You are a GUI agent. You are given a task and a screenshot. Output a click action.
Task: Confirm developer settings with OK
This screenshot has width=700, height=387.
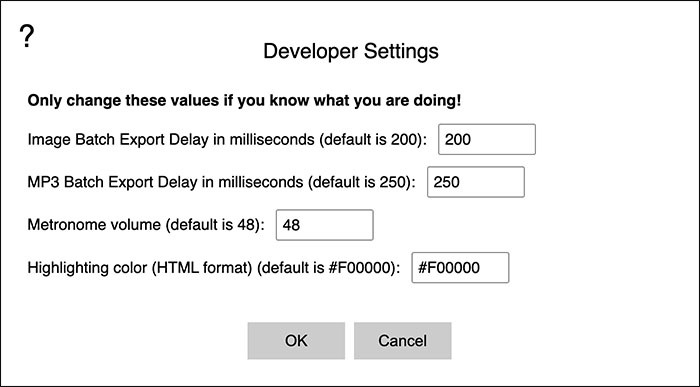tap(296, 341)
